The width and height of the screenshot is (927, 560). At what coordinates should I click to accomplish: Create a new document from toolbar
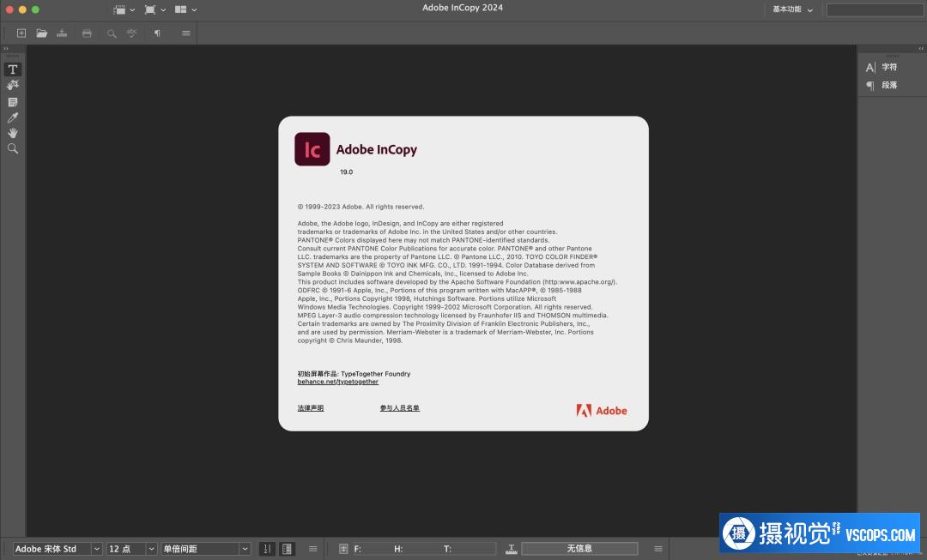21,33
